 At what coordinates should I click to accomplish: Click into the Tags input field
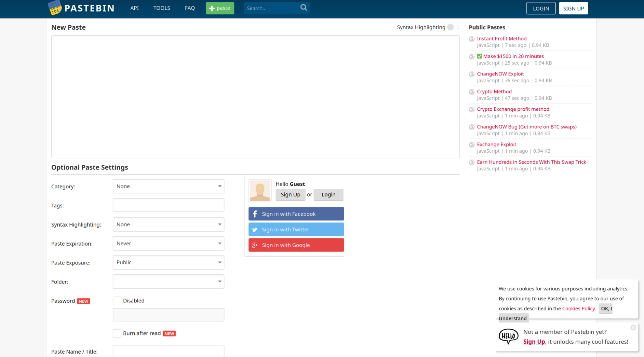click(168, 205)
